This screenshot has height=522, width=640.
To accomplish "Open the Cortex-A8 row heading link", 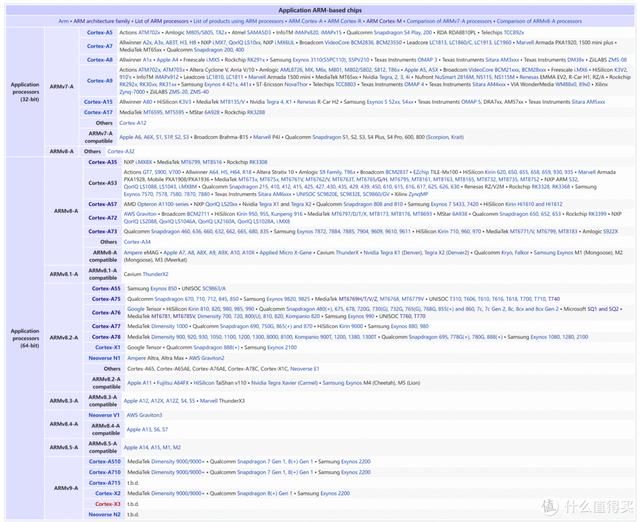I will point(100,60).
